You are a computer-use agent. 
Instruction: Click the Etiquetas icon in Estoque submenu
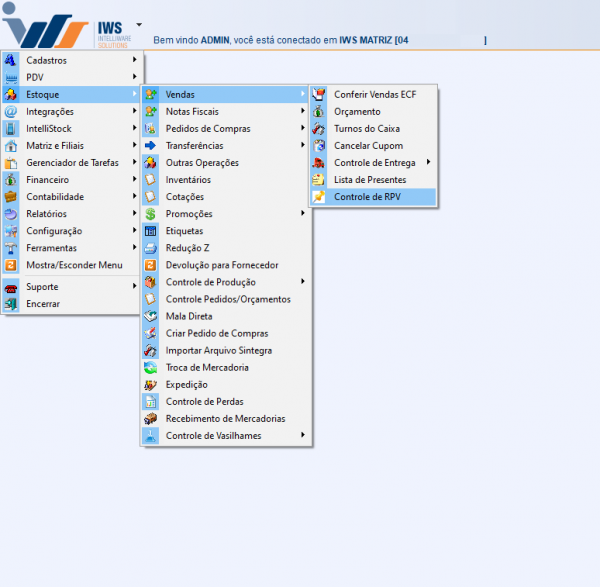click(151, 231)
